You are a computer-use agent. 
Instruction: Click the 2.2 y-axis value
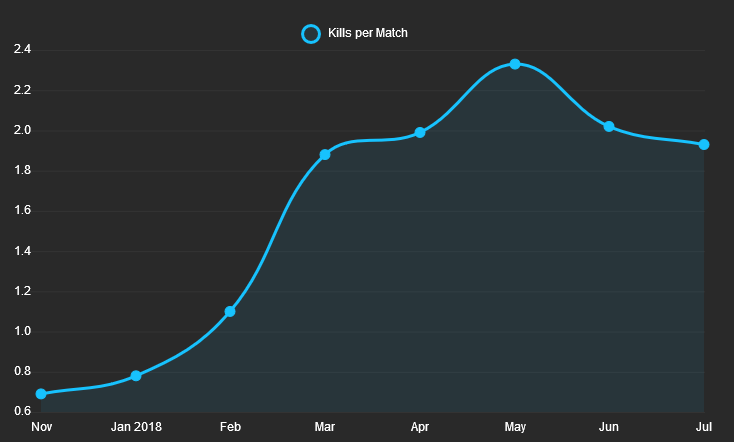[x=22, y=89]
